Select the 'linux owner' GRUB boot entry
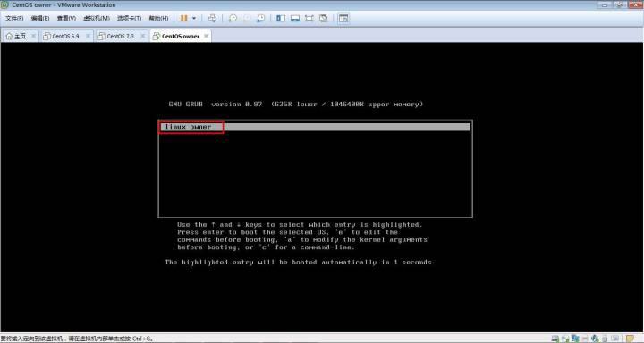 pyautogui.click(x=315, y=127)
